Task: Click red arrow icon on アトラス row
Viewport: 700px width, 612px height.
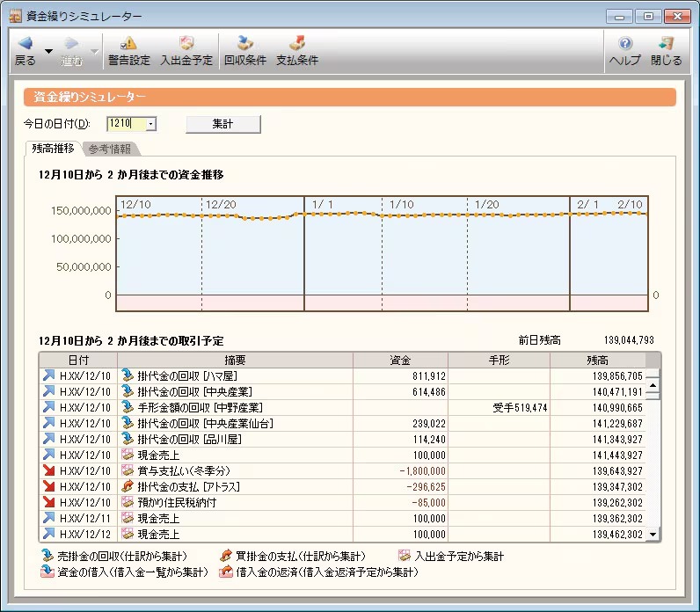Action: 48,486
